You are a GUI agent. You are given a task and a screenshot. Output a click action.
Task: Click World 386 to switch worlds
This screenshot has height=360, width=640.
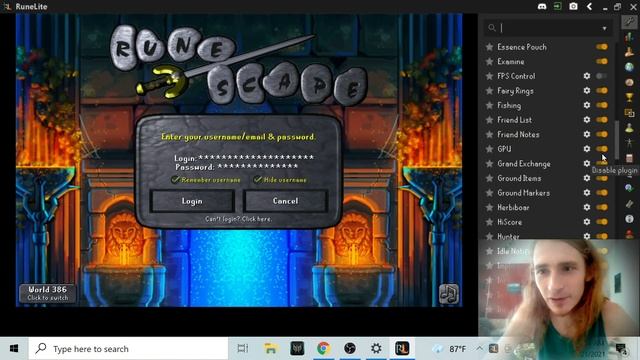click(47, 293)
